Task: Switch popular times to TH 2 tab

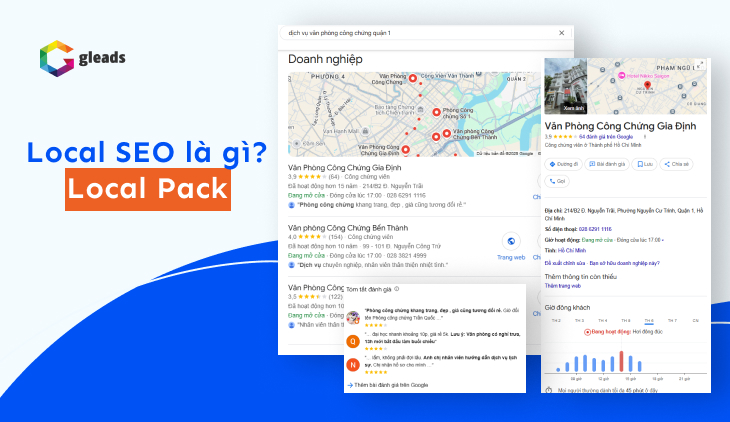Action: pos(556,320)
